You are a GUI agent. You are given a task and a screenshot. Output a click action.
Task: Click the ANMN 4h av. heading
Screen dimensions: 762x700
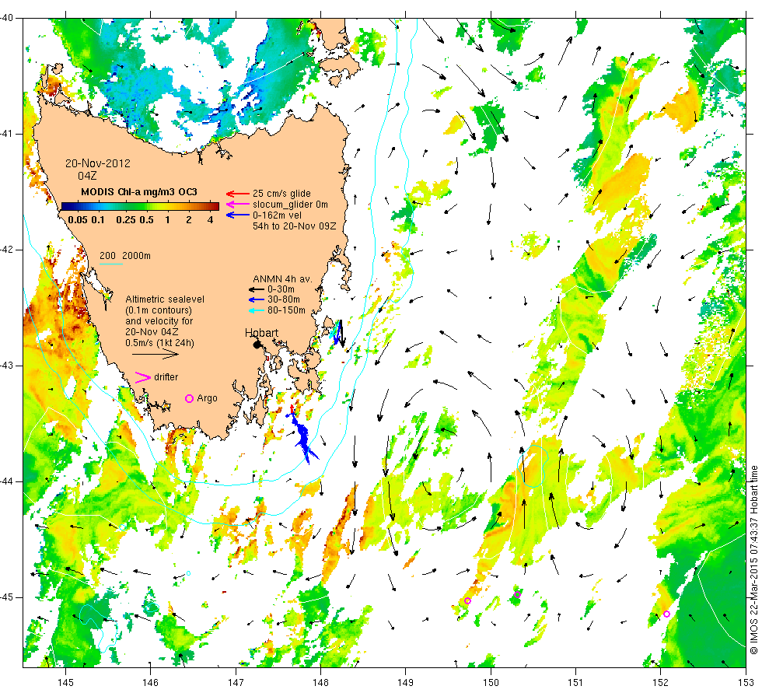coord(282,279)
